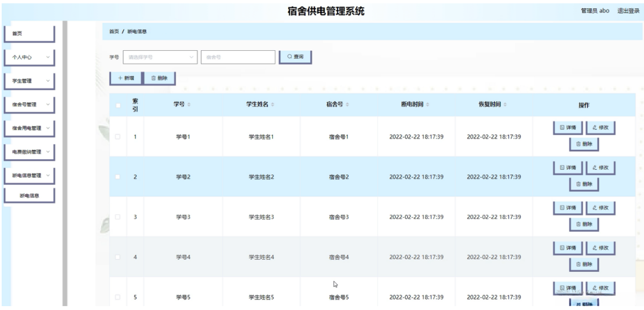Sort by 断电时间 column arrows
The image size is (644, 310).
pos(427,105)
